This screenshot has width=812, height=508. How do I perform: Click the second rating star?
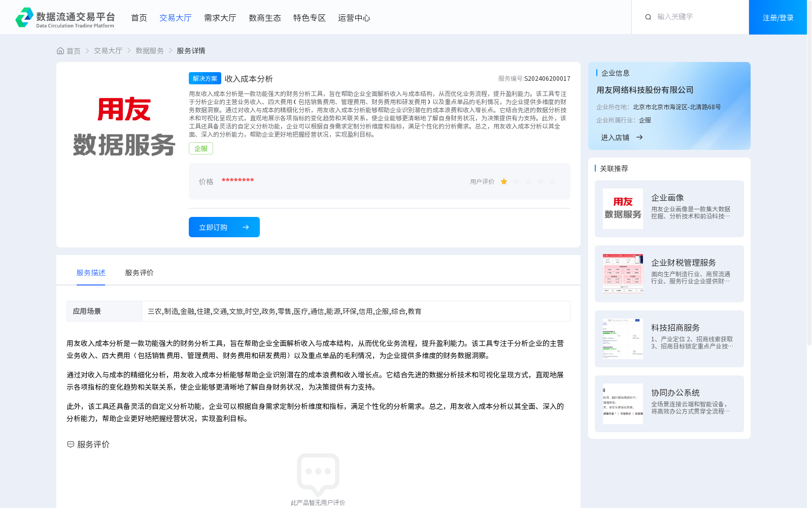(x=516, y=181)
